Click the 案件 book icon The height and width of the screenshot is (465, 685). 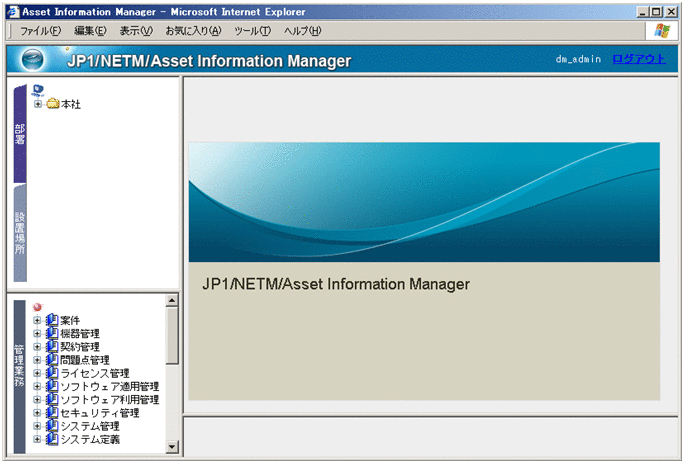52,320
